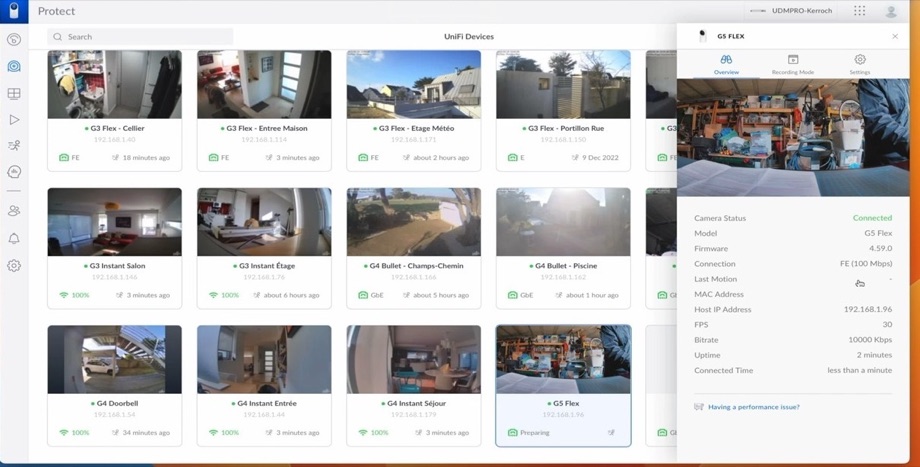Click the IP 192.168.1.40 under G3 Flex - Cellier

(114, 140)
